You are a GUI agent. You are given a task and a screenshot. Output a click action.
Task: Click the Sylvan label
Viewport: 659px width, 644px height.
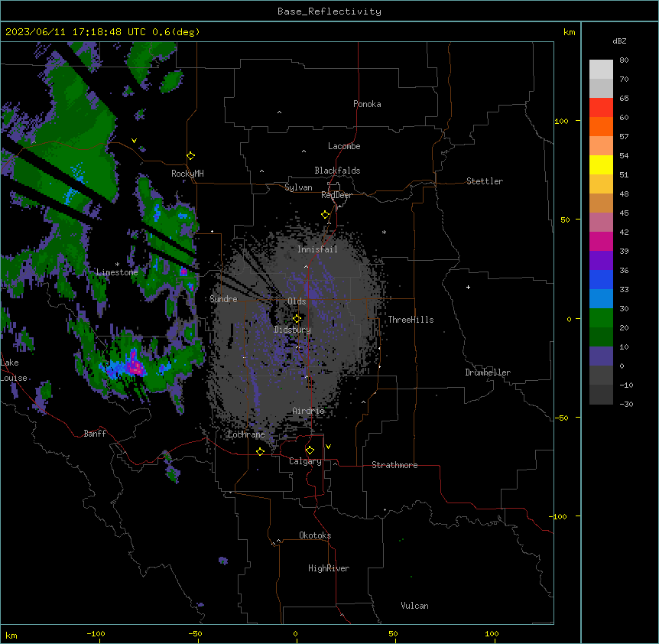click(x=298, y=187)
